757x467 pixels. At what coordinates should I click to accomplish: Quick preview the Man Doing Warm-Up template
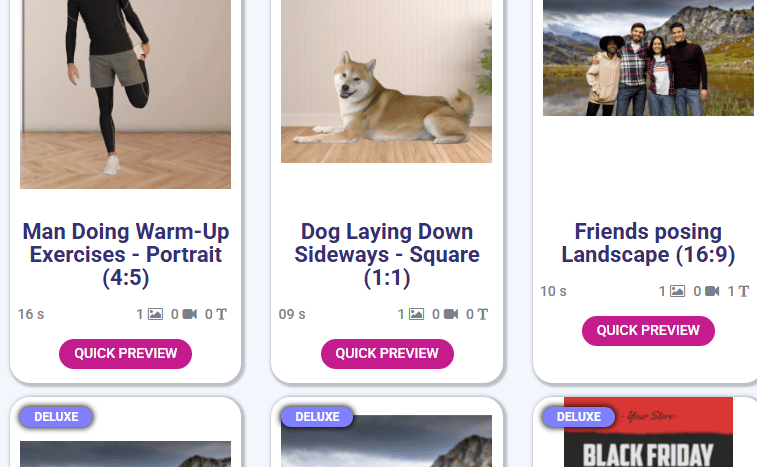126,354
